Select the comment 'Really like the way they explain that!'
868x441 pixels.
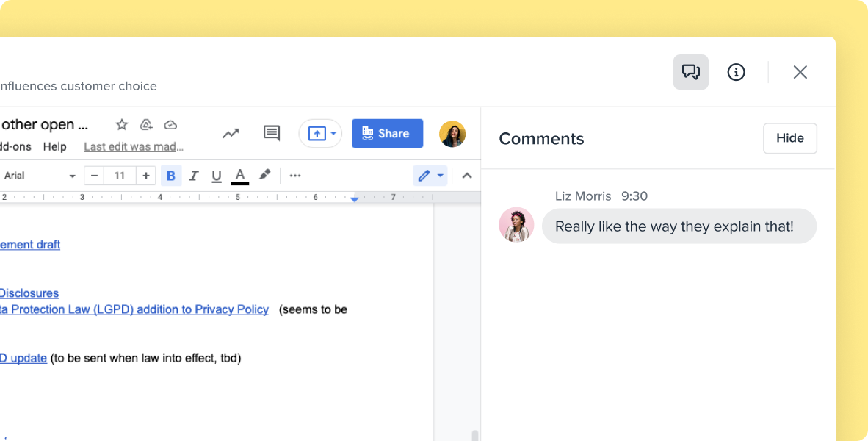(679, 226)
